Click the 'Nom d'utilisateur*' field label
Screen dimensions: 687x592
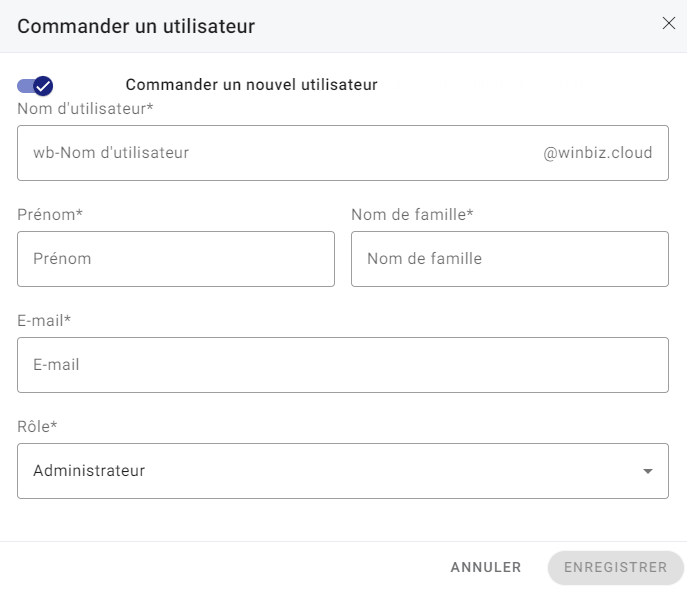click(85, 108)
